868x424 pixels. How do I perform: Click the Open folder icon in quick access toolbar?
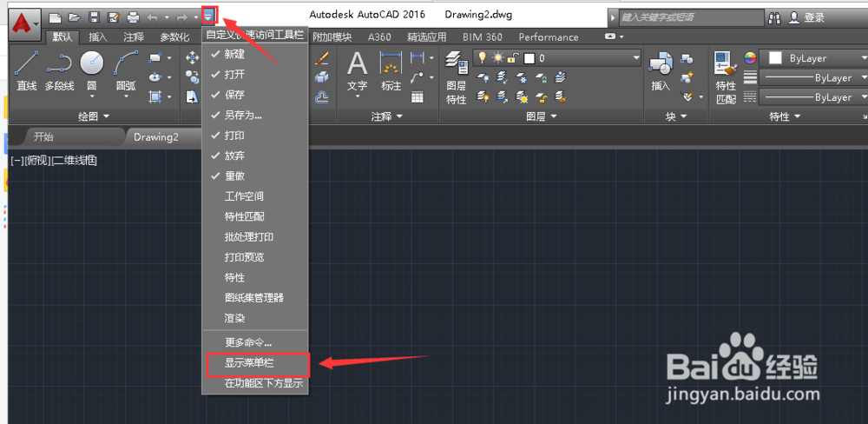click(x=74, y=17)
